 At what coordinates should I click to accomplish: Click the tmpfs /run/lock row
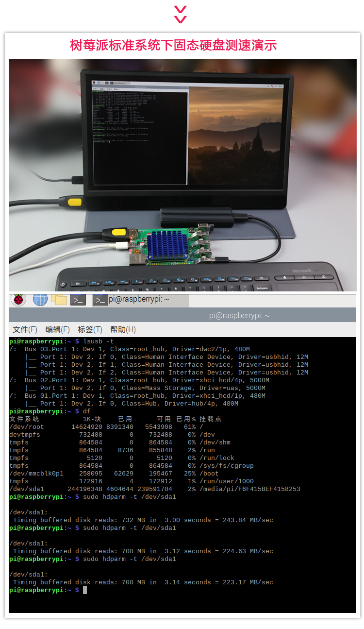pyautogui.click(x=122, y=458)
